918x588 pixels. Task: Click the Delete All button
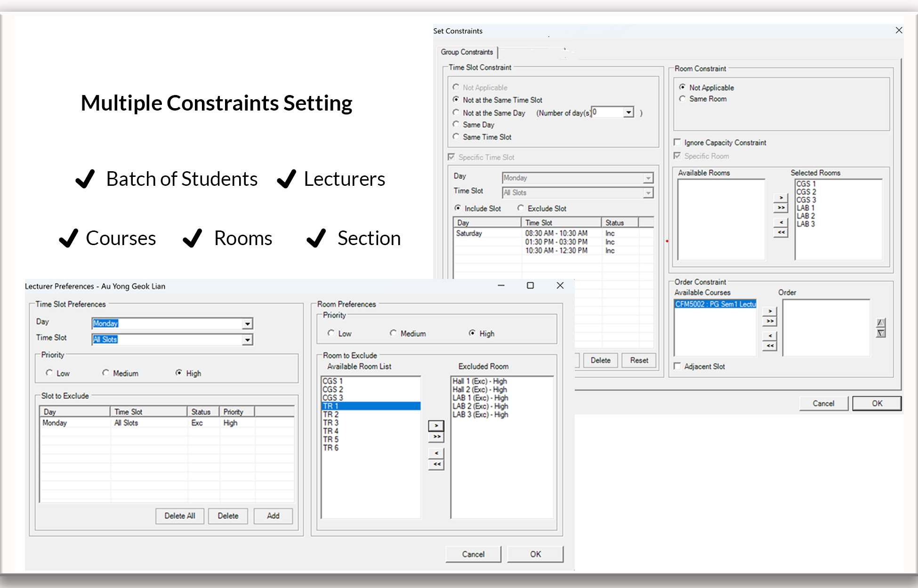(x=179, y=516)
